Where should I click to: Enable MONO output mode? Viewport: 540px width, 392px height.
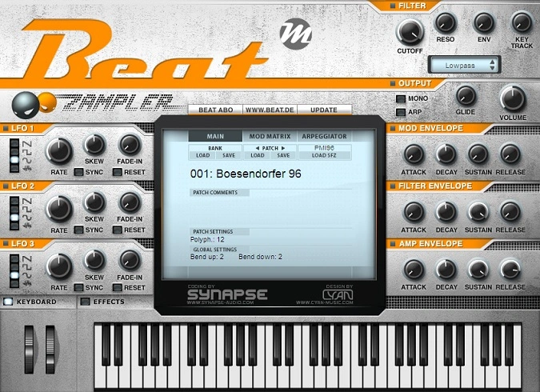(x=401, y=99)
